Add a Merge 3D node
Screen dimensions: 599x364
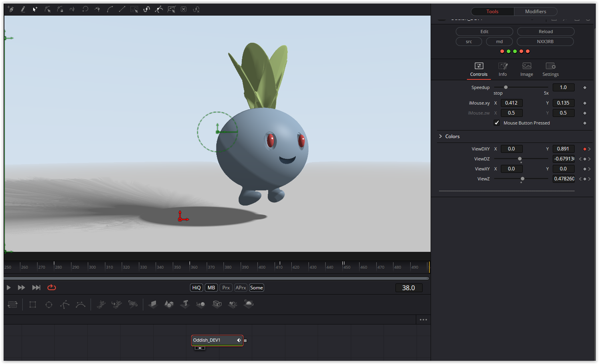pos(201,305)
